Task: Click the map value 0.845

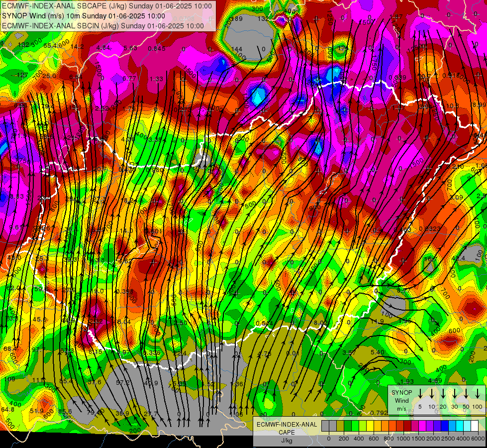Action: pyautogui.click(x=157, y=48)
